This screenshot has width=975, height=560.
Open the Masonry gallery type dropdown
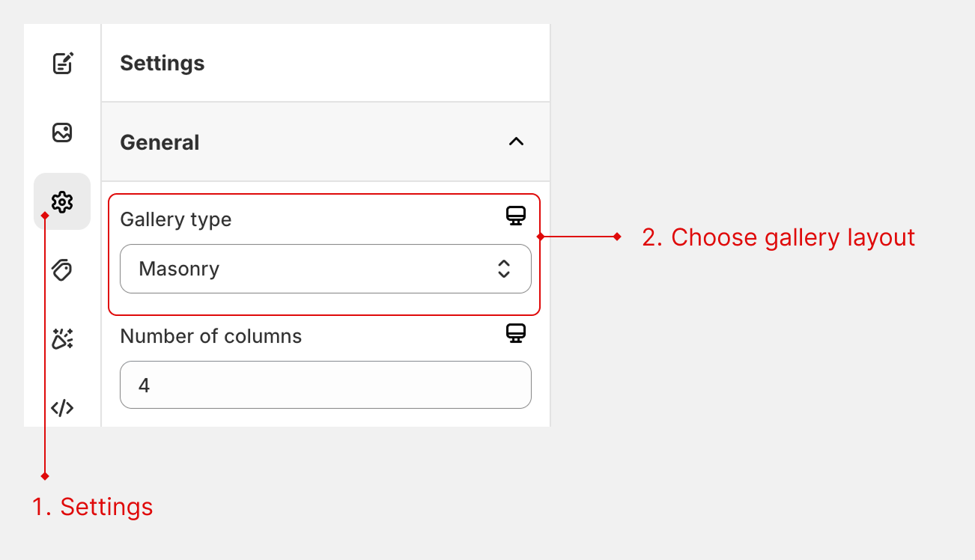[325, 269]
